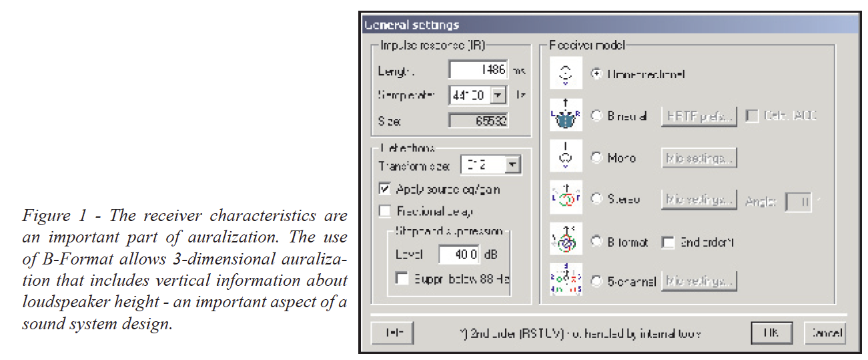
Task: Open the Sample rate dropdown
Action: pos(498,96)
